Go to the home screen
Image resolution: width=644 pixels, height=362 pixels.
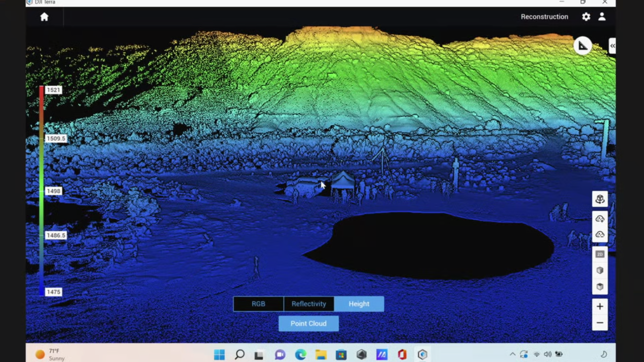[x=44, y=17]
